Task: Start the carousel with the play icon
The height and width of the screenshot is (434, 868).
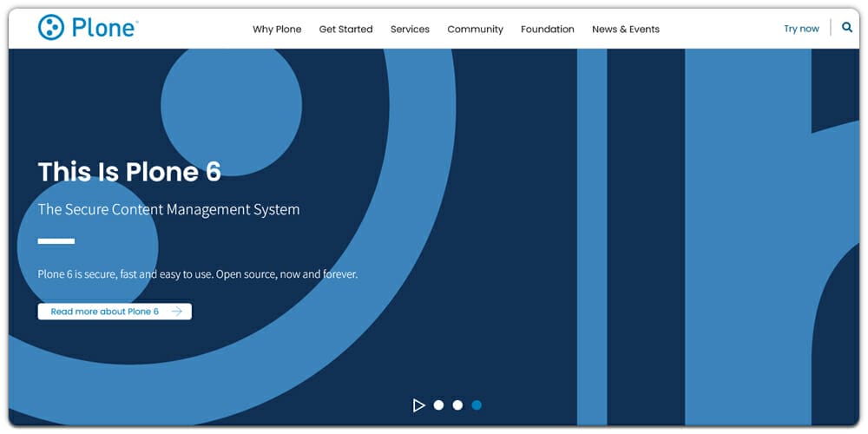Action: tap(418, 405)
